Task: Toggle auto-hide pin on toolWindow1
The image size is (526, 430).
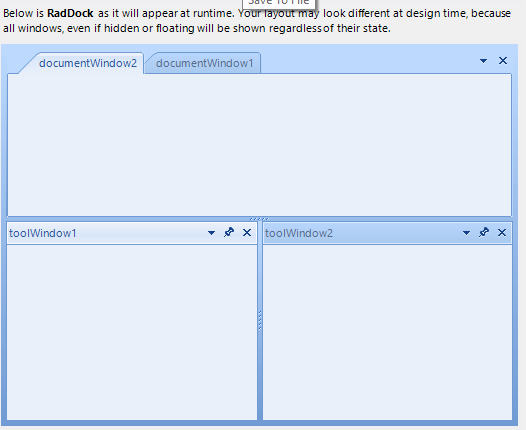Action: (229, 232)
